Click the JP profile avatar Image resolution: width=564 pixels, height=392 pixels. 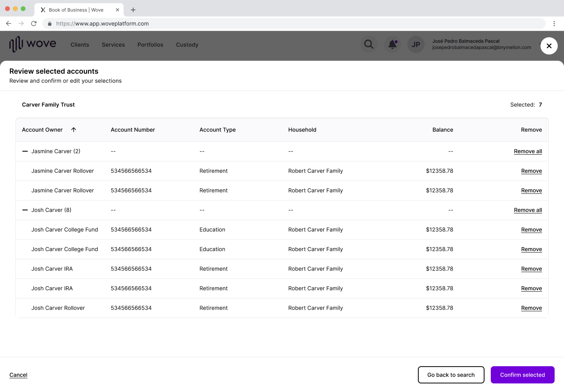416,44
